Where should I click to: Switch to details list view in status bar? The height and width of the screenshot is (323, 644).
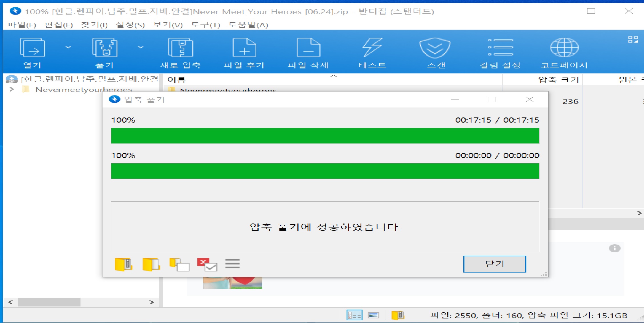click(354, 315)
